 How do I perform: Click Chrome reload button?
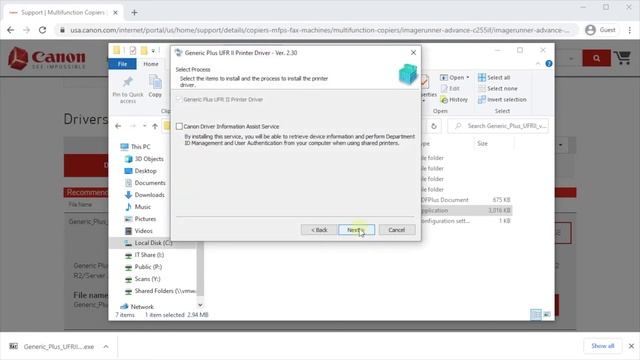42,30
